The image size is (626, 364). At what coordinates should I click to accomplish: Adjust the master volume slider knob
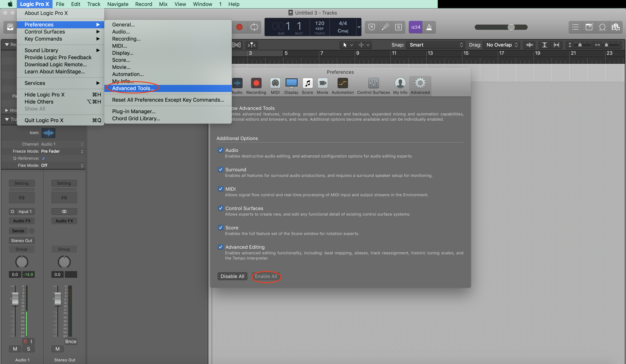(511, 27)
